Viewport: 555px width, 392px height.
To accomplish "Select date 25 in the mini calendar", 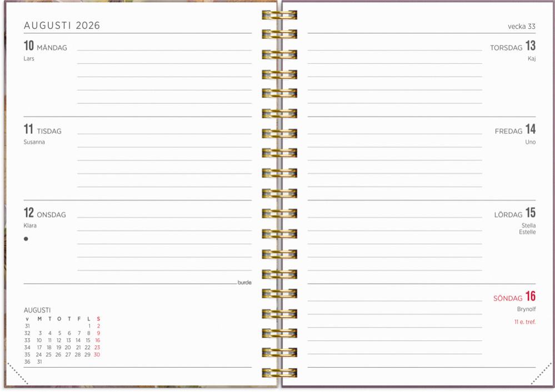I will pos(49,354).
